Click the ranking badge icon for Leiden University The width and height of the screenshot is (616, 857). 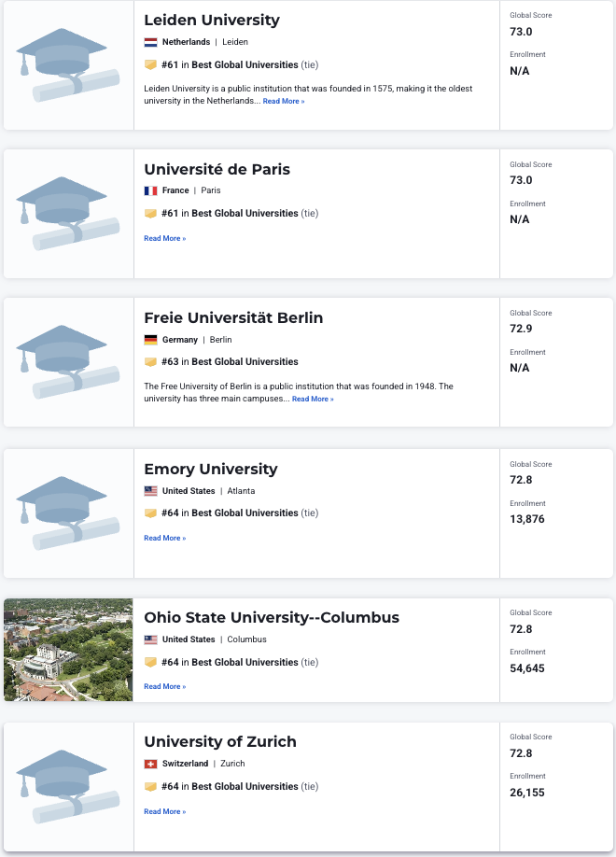tap(150, 64)
